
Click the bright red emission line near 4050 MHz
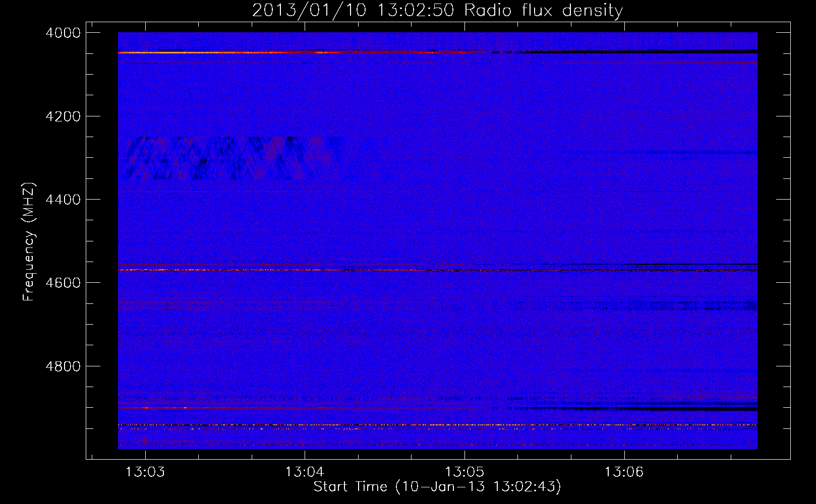pos(298,52)
